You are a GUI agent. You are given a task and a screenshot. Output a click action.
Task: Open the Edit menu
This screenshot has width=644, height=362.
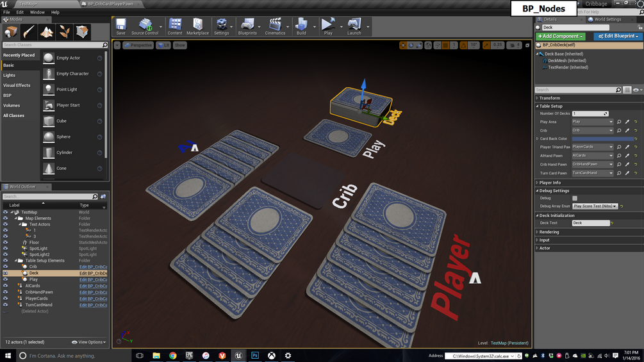[20, 12]
